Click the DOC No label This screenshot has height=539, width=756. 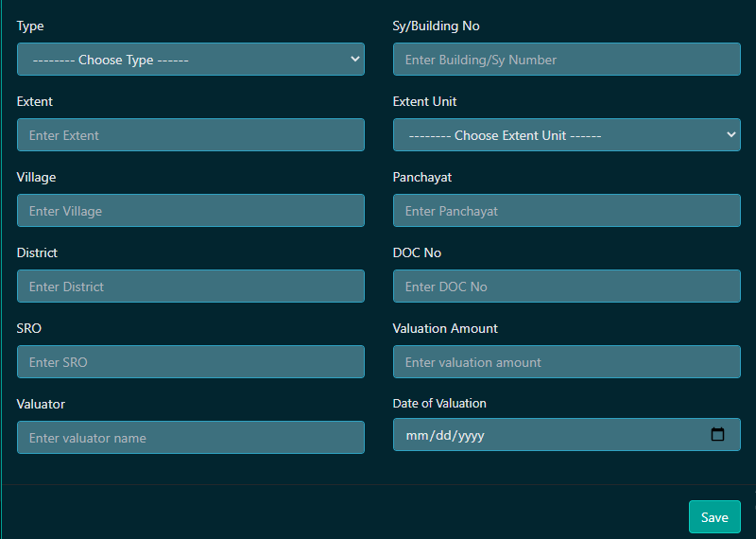(417, 252)
